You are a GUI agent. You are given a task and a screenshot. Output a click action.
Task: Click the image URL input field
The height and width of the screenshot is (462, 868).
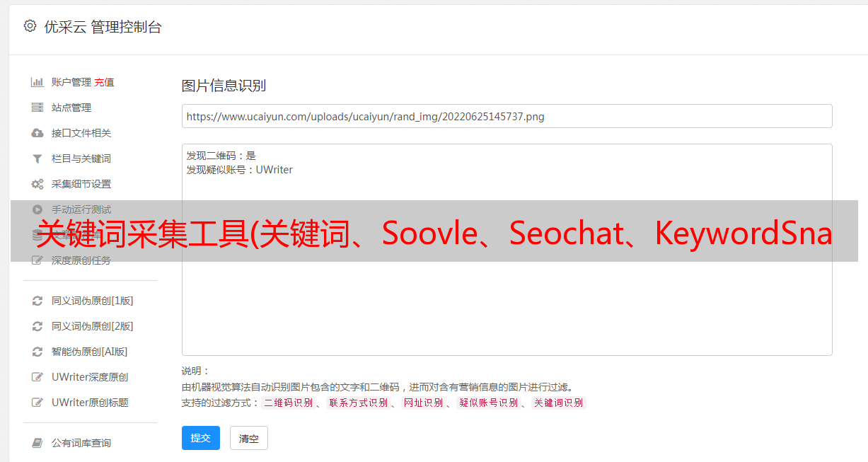pyautogui.click(x=507, y=116)
